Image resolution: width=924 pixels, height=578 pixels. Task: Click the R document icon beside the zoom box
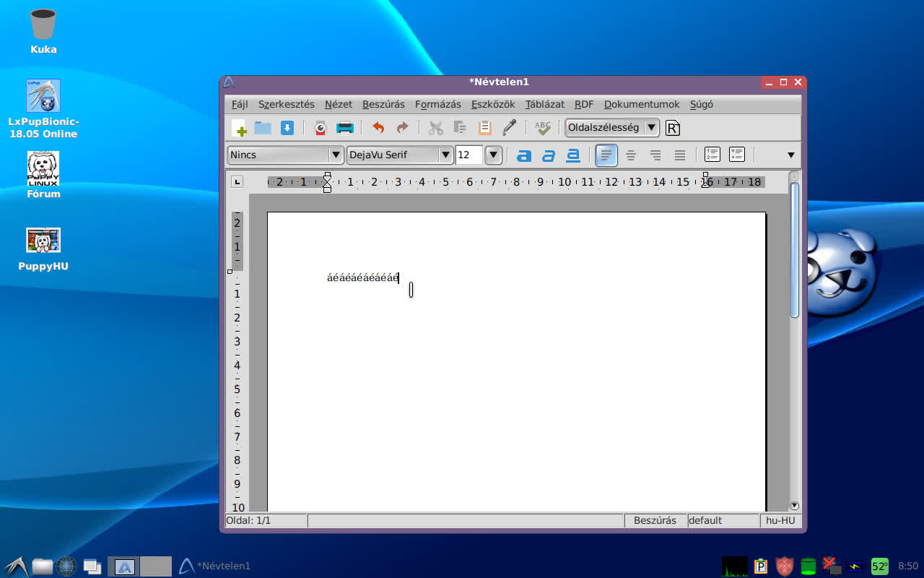[673, 128]
